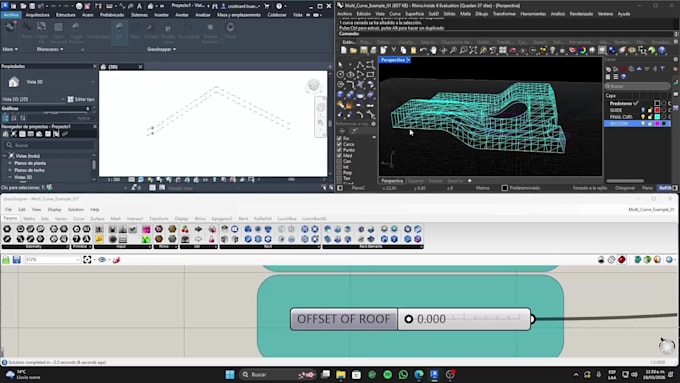Image resolution: width=680 pixels, height=383 pixels.
Task: Expand Planos de techo tree node
Action: click(x=10, y=170)
